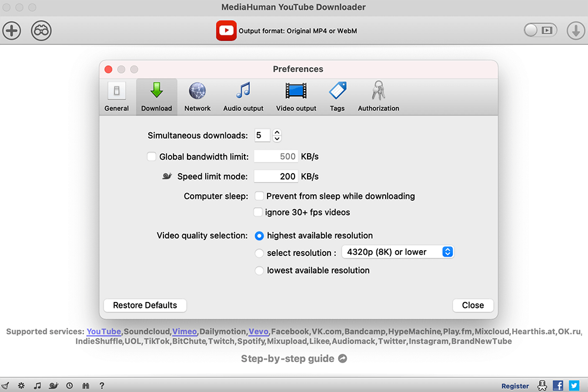Switch to the Video output tab
The image size is (588, 392).
click(296, 97)
